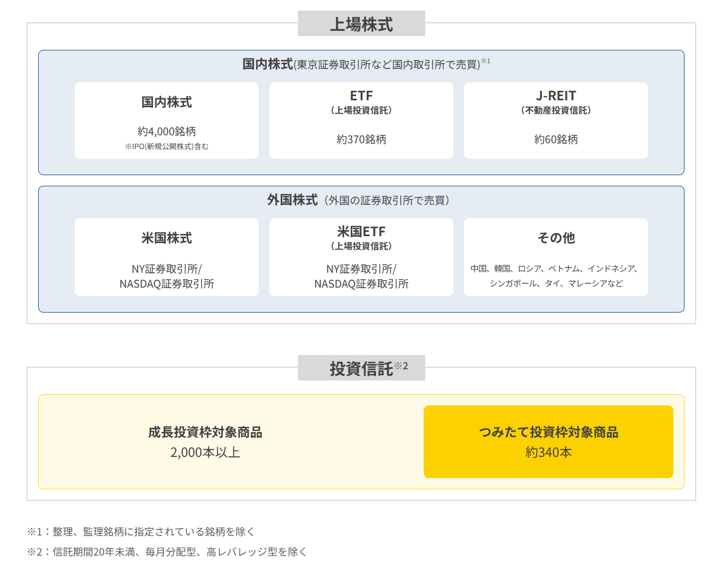Click the 投資信託 section header label
Viewport: 728px width, 571px height.
click(x=361, y=368)
